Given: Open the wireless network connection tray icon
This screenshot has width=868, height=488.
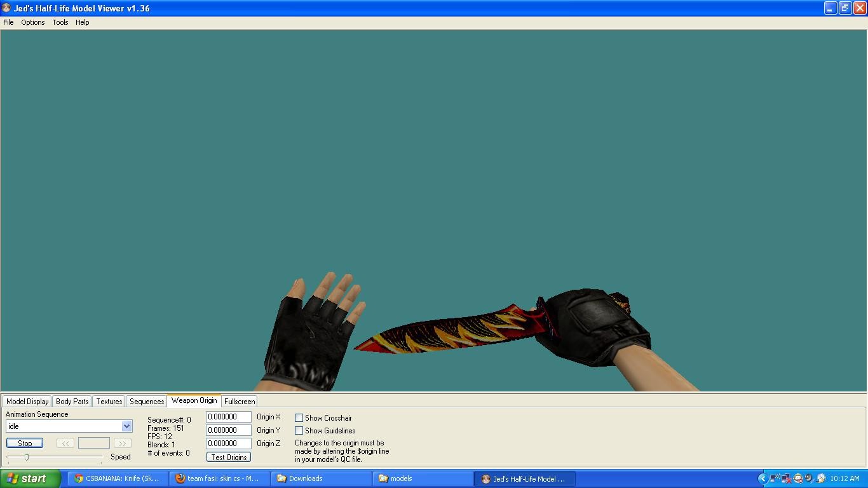Looking at the screenshot, I should (x=775, y=478).
